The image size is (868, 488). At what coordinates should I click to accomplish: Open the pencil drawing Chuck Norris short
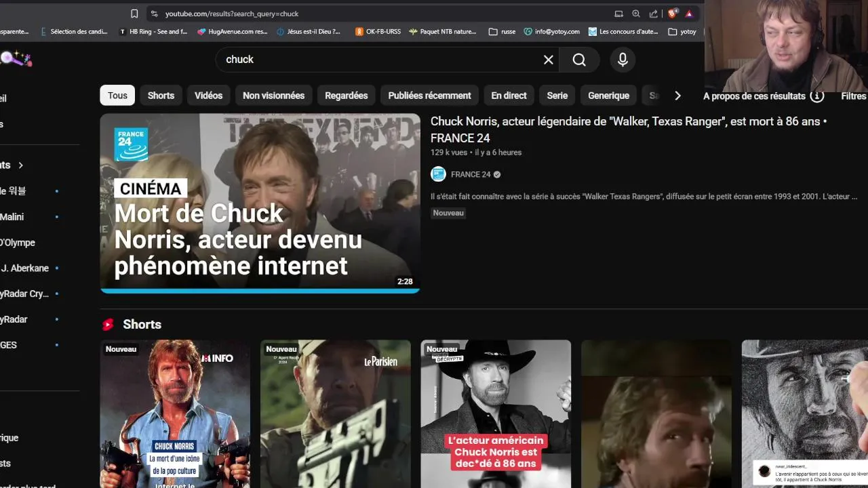[804, 413]
